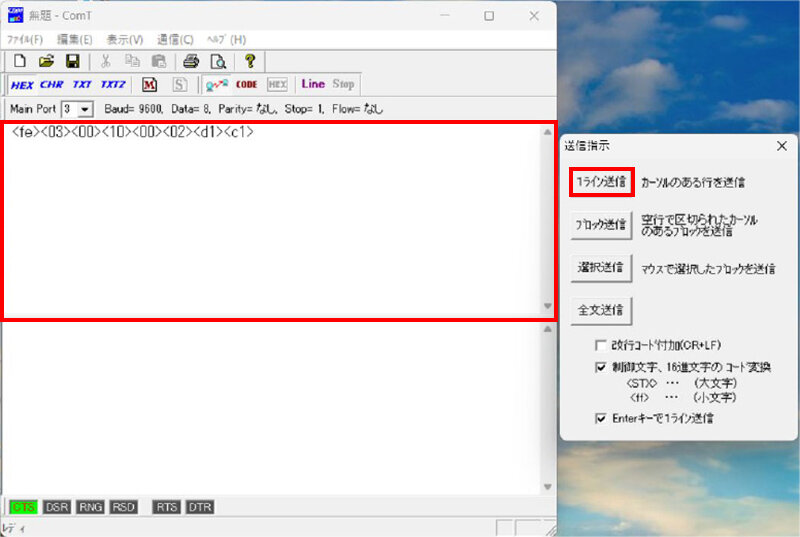Save using the floppy disk icon
Screen dimensions: 800x537
click(x=72, y=61)
